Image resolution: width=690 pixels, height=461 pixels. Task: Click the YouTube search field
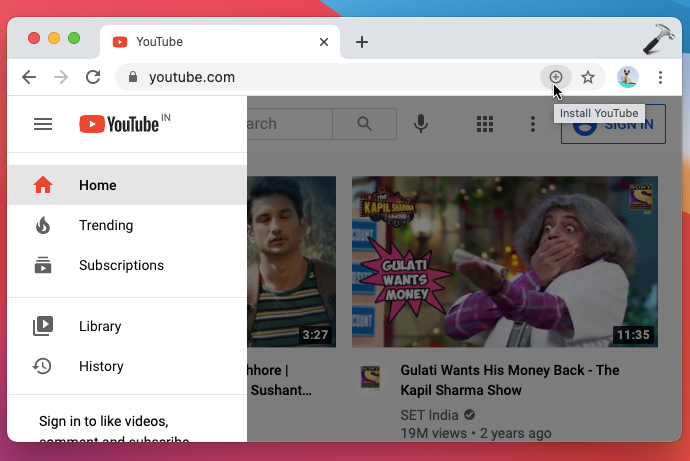(x=290, y=124)
